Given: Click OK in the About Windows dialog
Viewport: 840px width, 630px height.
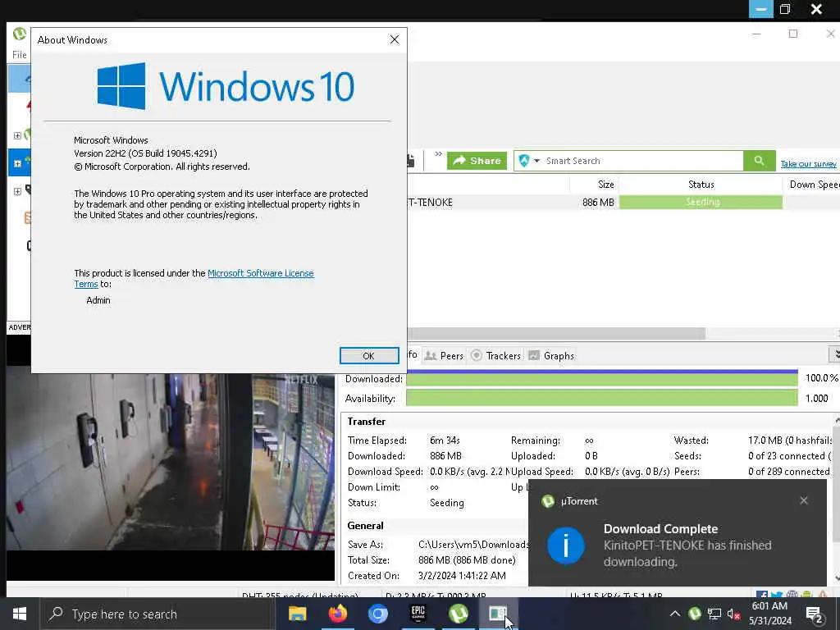Looking at the screenshot, I should 368,356.
